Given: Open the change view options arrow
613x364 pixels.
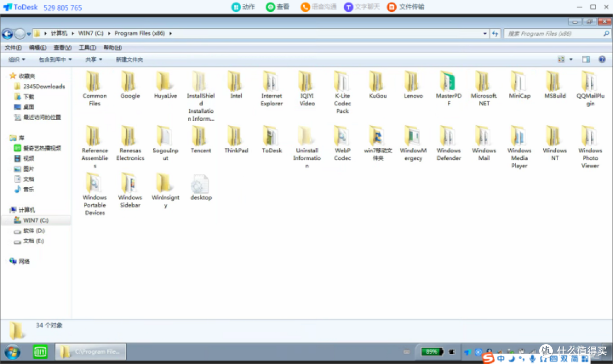Looking at the screenshot, I should click(x=571, y=60).
